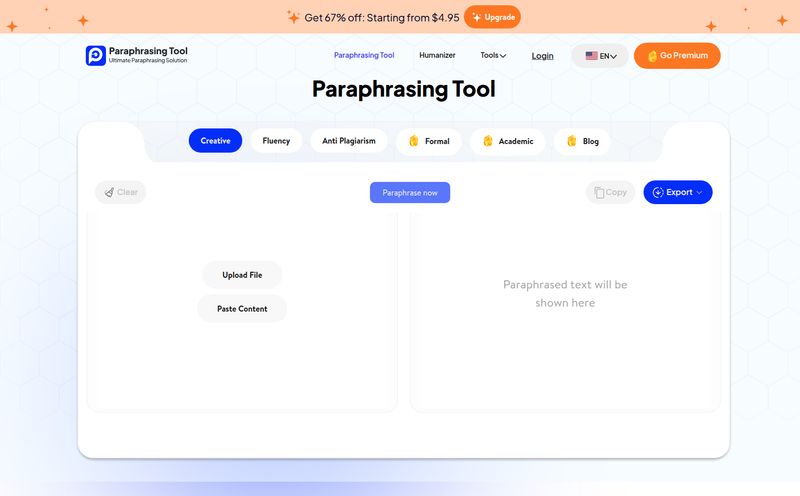
Task: Click the Upgrade button text in the banner
Action: click(x=499, y=17)
